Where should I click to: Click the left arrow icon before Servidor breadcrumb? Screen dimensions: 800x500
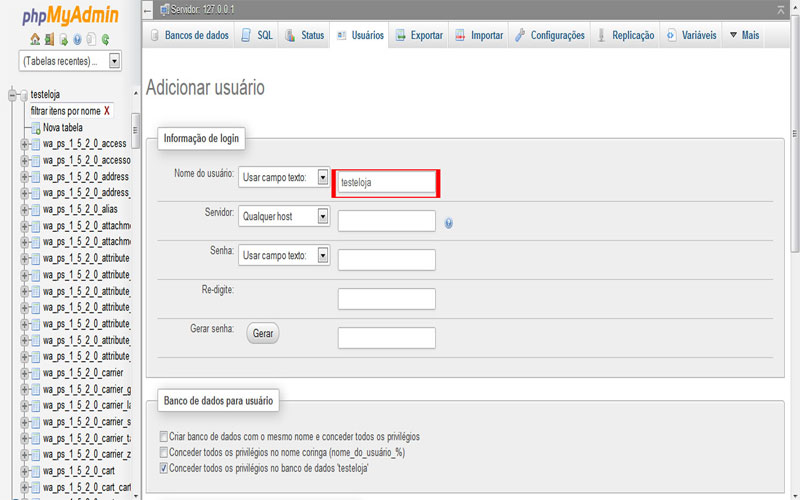click(x=147, y=10)
